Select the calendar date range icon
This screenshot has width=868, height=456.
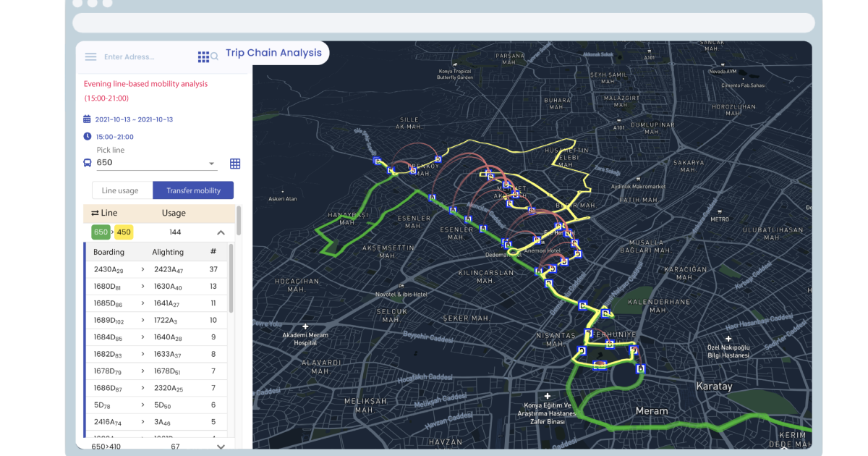pos(87,119)
